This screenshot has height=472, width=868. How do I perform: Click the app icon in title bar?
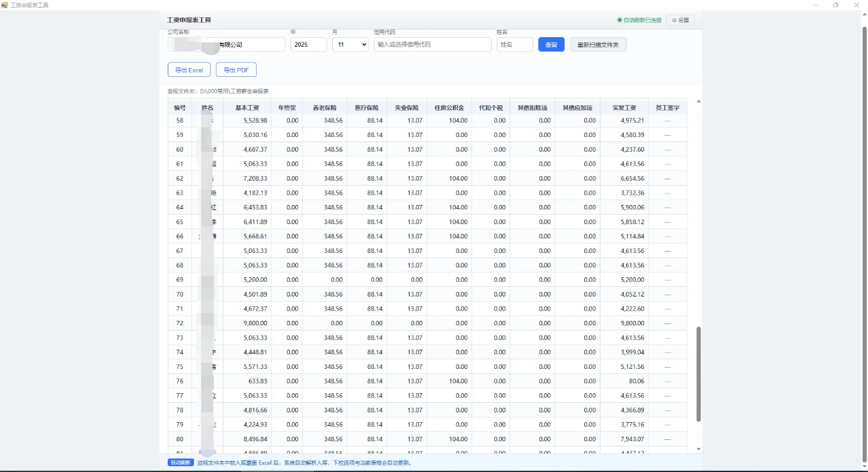pos(4,4)
